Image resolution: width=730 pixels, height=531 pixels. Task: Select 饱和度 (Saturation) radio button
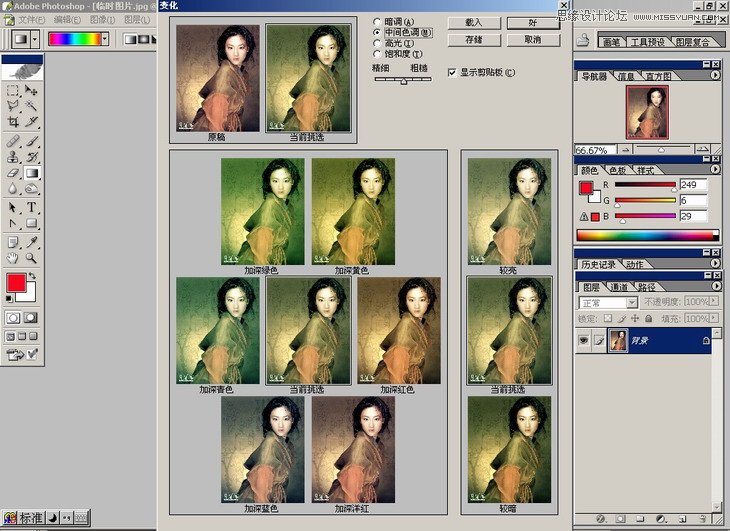tap(377, 54)
